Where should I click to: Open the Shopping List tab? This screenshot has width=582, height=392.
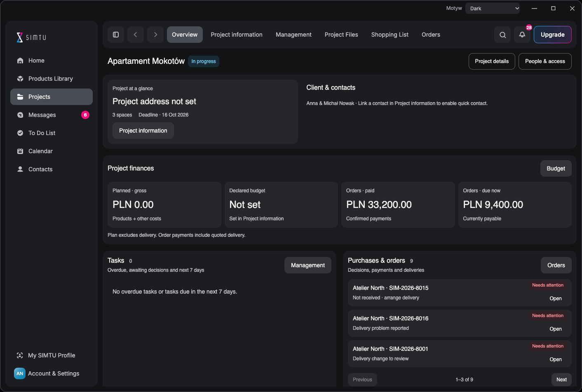pyautogui.click(x=390, y=35)
